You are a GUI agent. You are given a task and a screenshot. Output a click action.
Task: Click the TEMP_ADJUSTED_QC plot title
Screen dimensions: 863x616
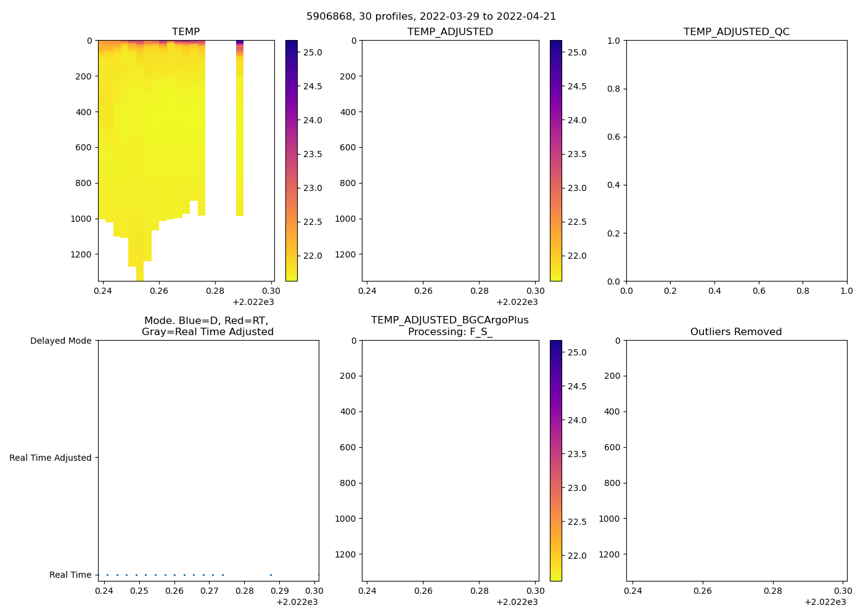(736, 32)
